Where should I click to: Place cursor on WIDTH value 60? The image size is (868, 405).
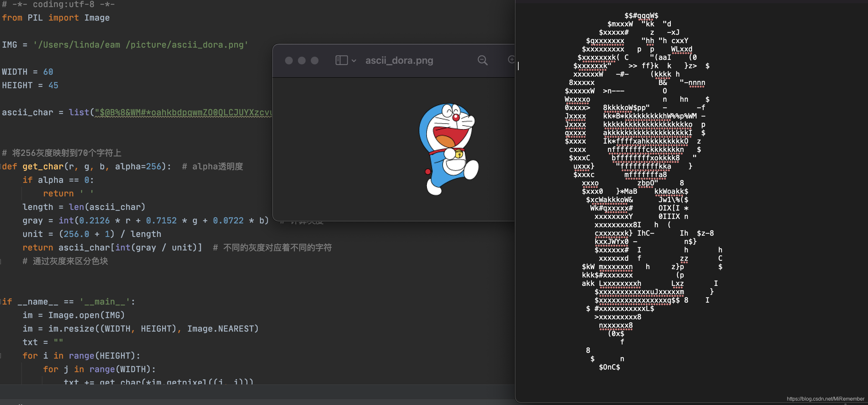[48, 72]
